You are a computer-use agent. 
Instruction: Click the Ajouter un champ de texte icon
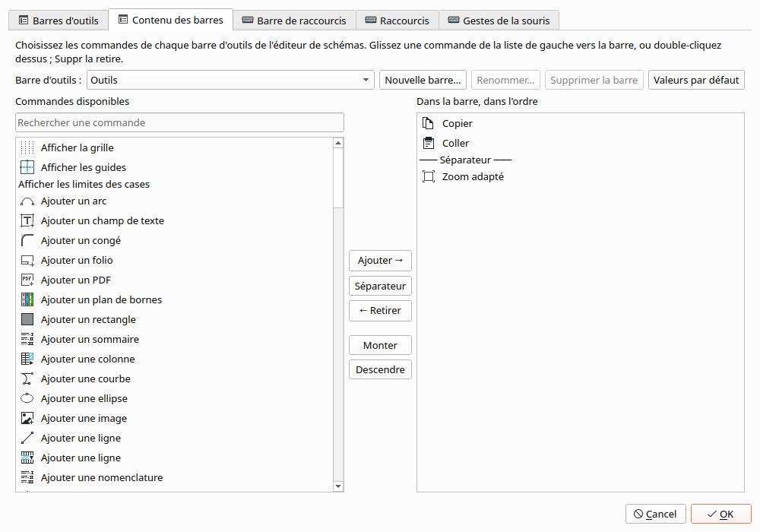click(27, 220)
